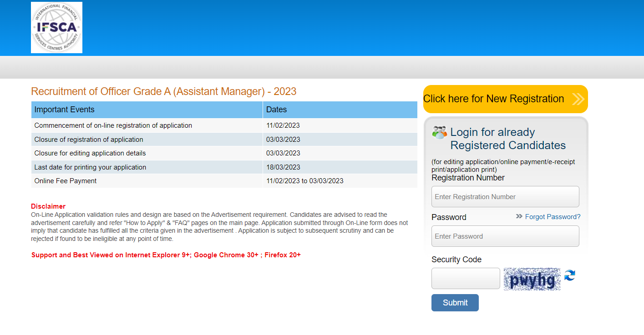The height and width of the screenshot is (335, 644).
Task: Click the IFSCA logo
Action: (56, 27)
